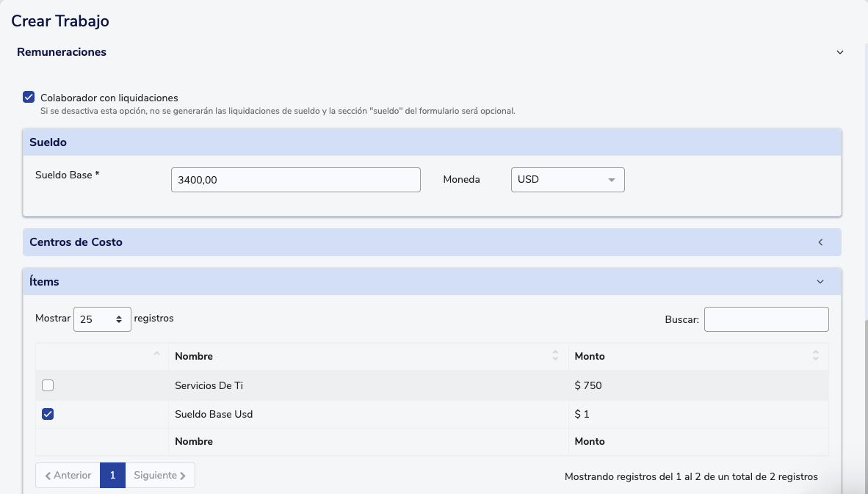Collapse the Ítems panel chevron

(820, 282)
